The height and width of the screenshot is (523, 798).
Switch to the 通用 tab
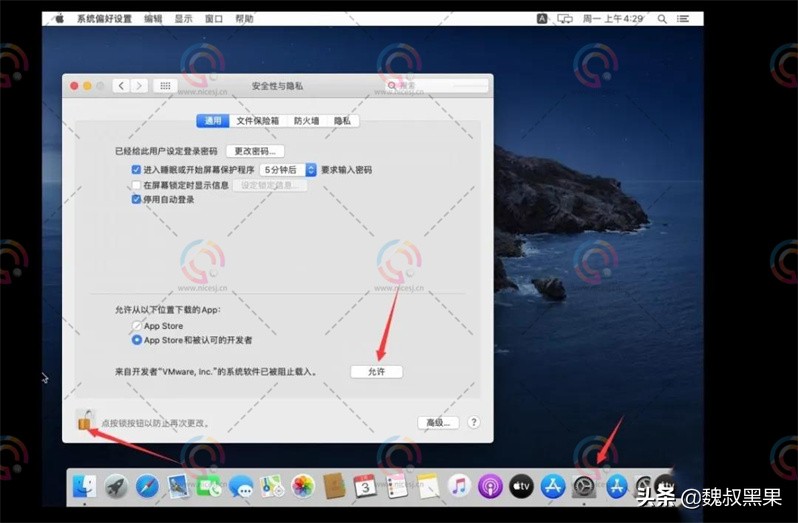(213, 121)
